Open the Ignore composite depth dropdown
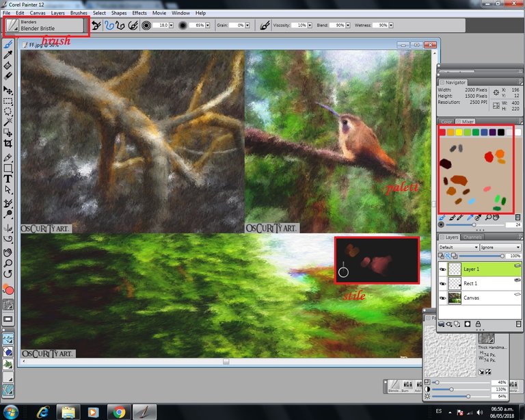The height and width of the screenshot is (420, 525). pos(500,247)
